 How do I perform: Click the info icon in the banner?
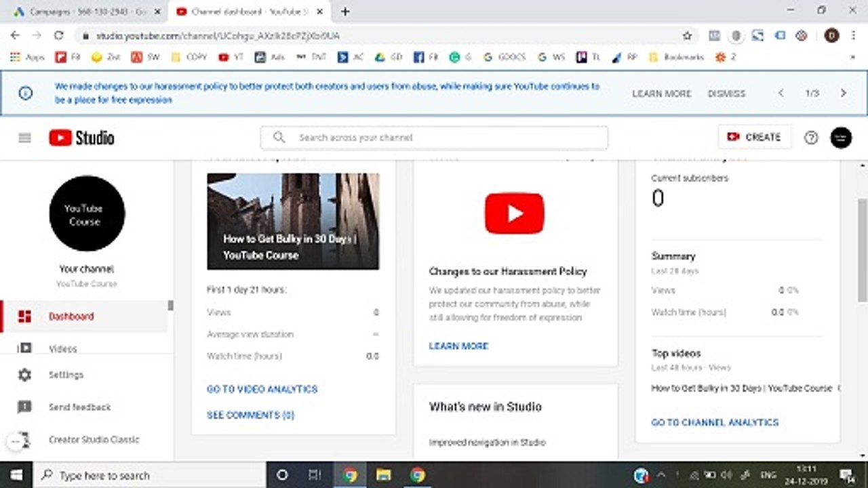click(x=25, y=94)
